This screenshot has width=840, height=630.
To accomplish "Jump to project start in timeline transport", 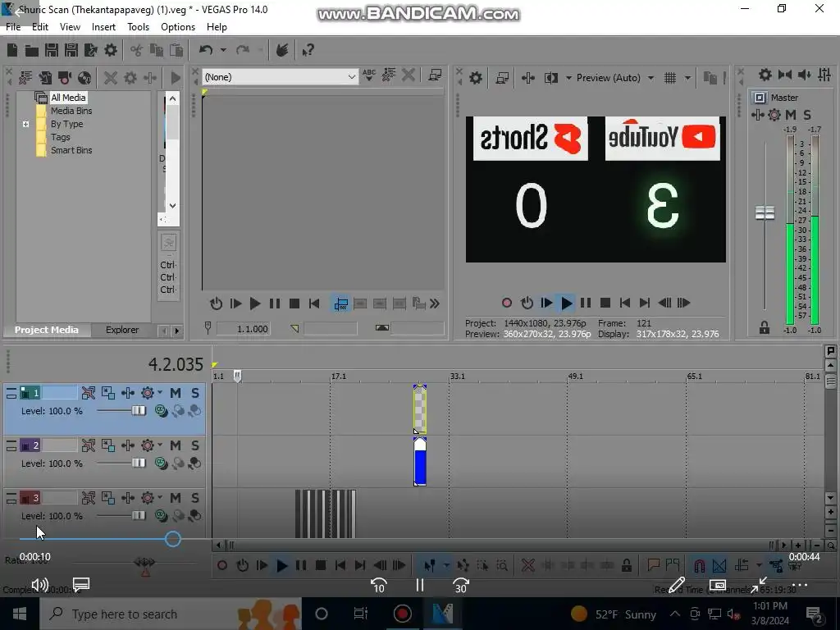I will click(340, 565).
